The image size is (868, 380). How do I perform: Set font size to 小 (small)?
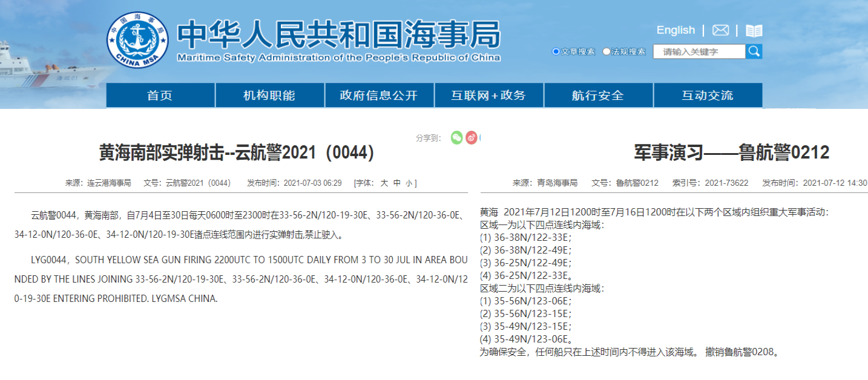[409, 183]
